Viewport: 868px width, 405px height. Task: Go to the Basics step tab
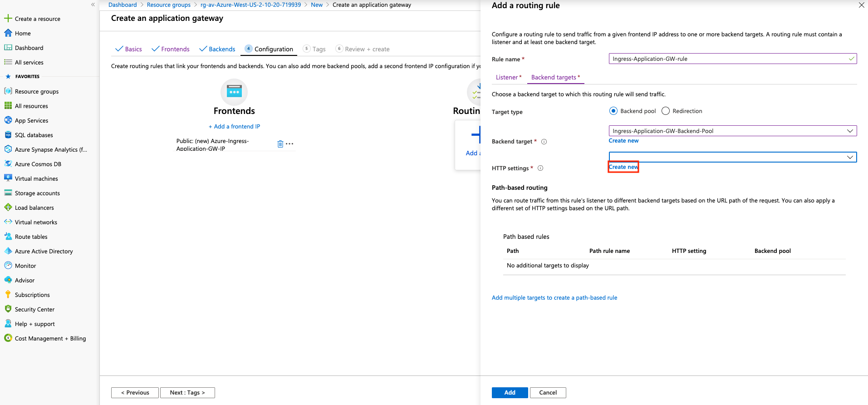point(128,49)
